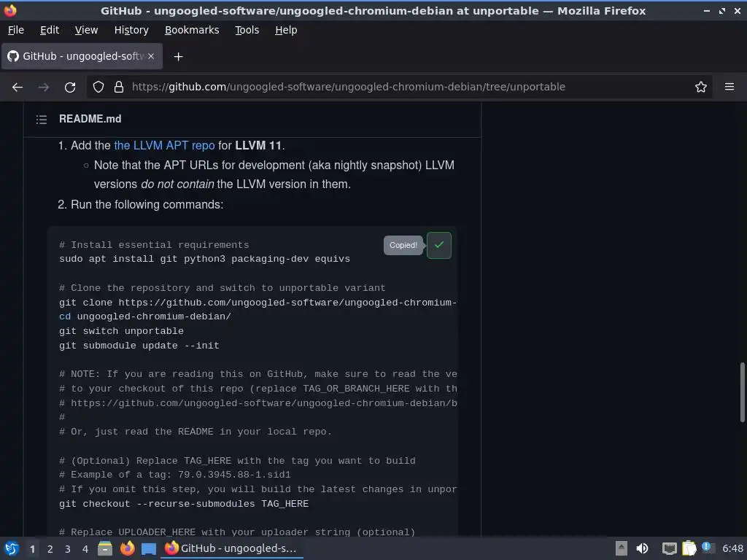The width and height of the screenshot is (747, 560).
Task: Bookmark this page with the star
Action: coord(701,87)
